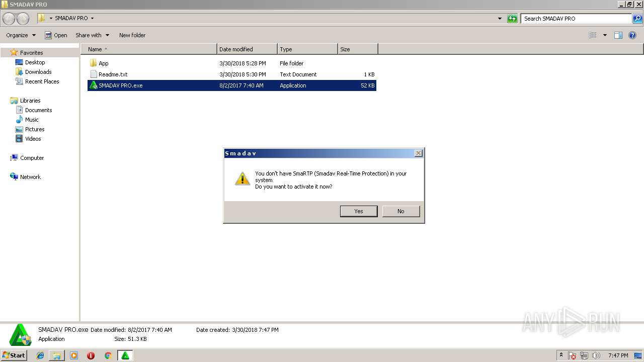Open volume speaker icon
644x362 pixels.
point(596,355)
